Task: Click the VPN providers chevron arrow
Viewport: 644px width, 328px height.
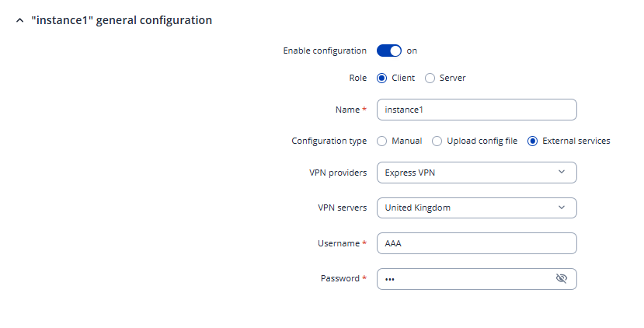Action: pos(562,173)
